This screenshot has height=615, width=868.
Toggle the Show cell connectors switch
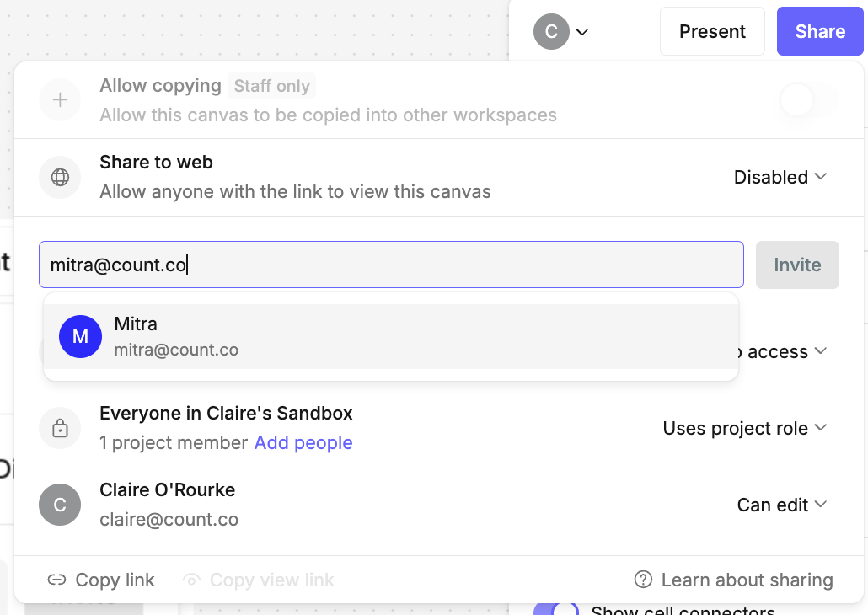(x=556, y=609)
